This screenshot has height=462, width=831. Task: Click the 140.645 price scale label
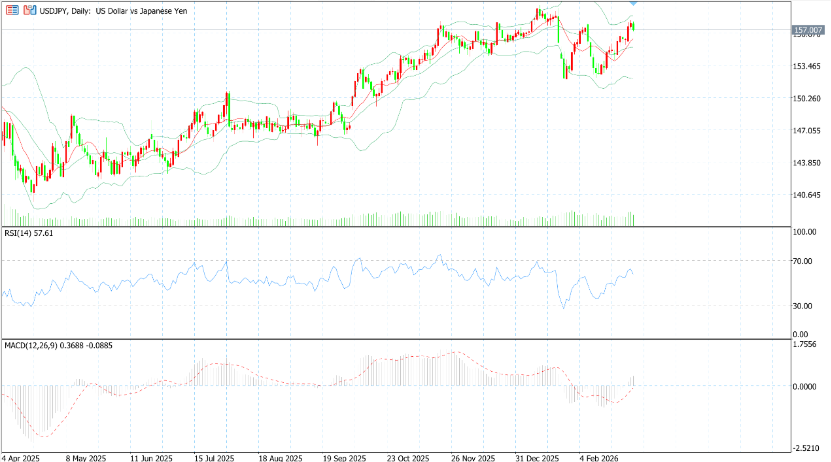point(807,195)
